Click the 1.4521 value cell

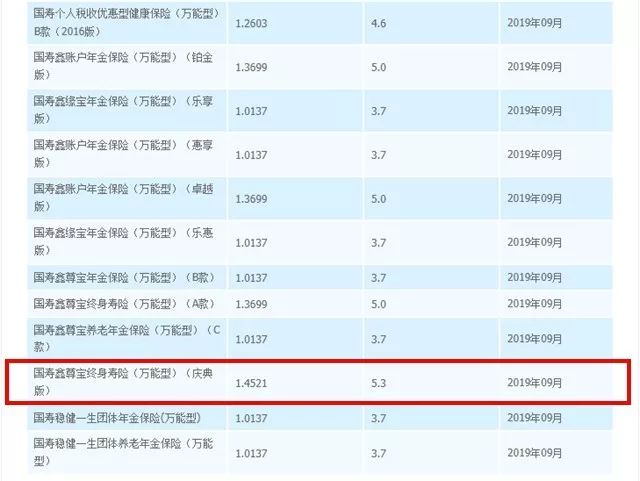click(x=251, y=383)
